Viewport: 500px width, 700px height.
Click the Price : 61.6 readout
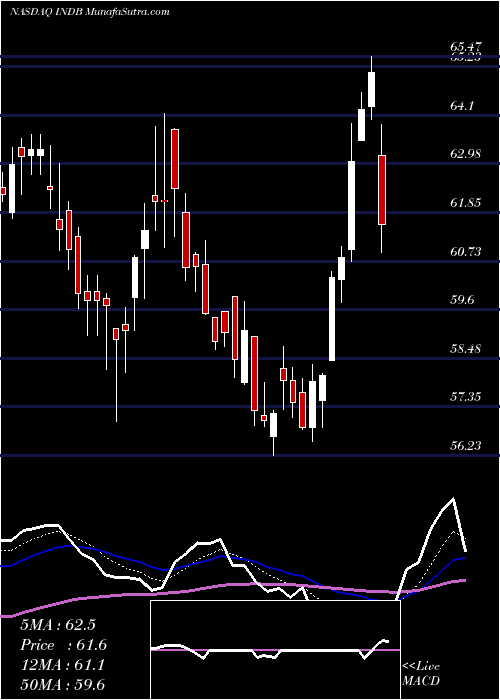64,645
